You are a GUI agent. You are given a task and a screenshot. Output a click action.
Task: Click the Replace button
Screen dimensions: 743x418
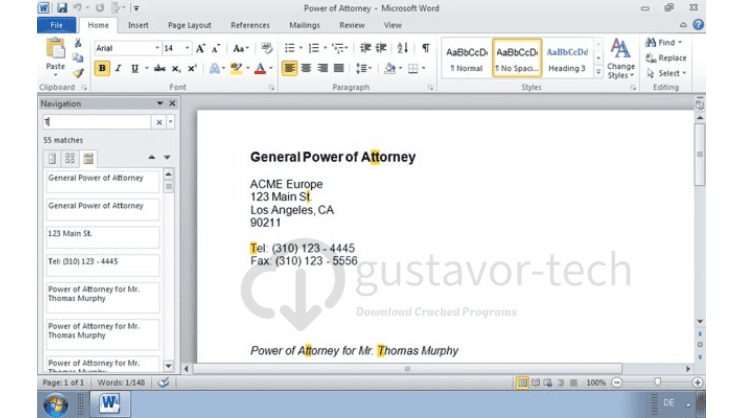(666, 58)
